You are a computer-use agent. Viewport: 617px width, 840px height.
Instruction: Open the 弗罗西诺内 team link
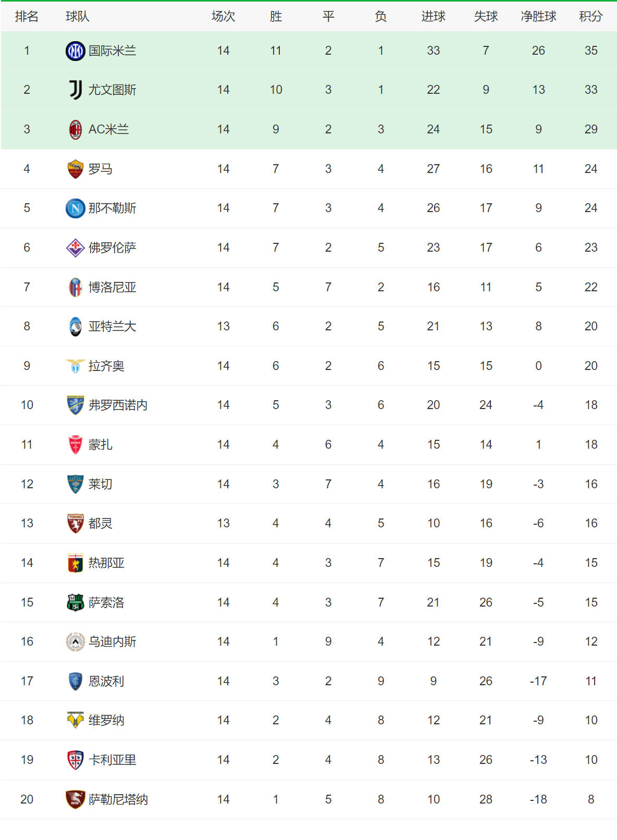pos(118,405)
